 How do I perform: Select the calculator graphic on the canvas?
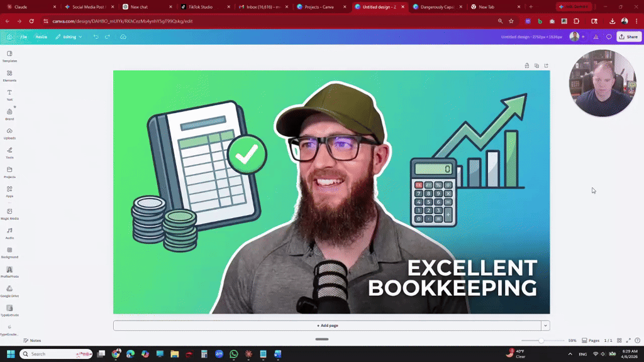click(x=433, y=192)
